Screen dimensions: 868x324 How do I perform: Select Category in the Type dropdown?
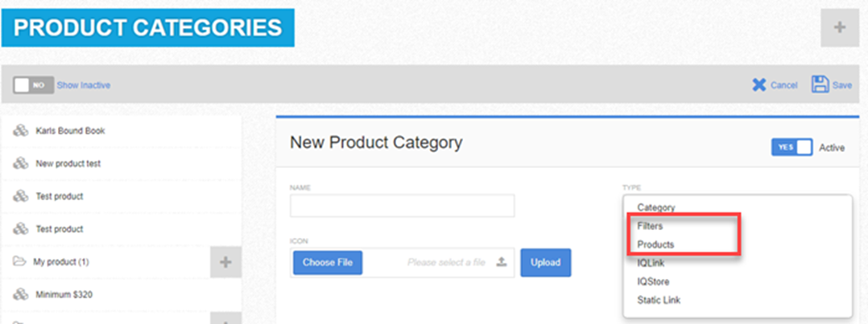pyautogui.click(x=656, y=208)
